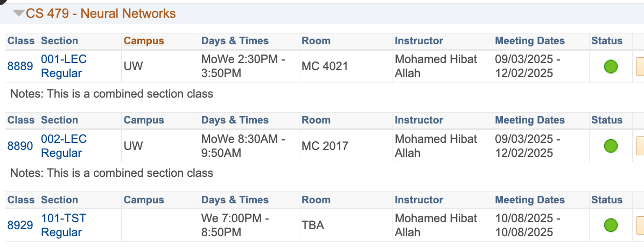Click Instructor header in second table

pos(419,120)
